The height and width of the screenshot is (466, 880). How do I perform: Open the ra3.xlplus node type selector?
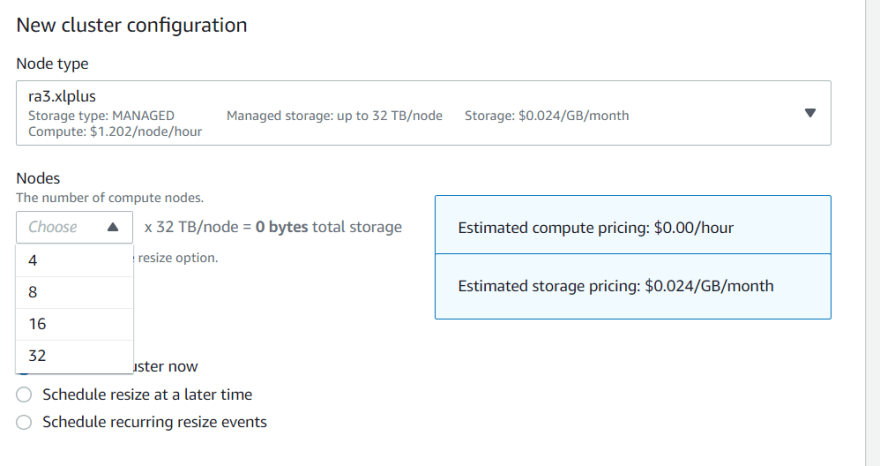[424, 113]
